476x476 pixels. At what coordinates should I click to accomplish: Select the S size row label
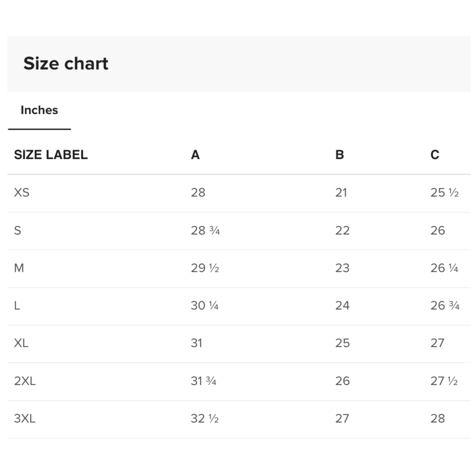(18, 231)
